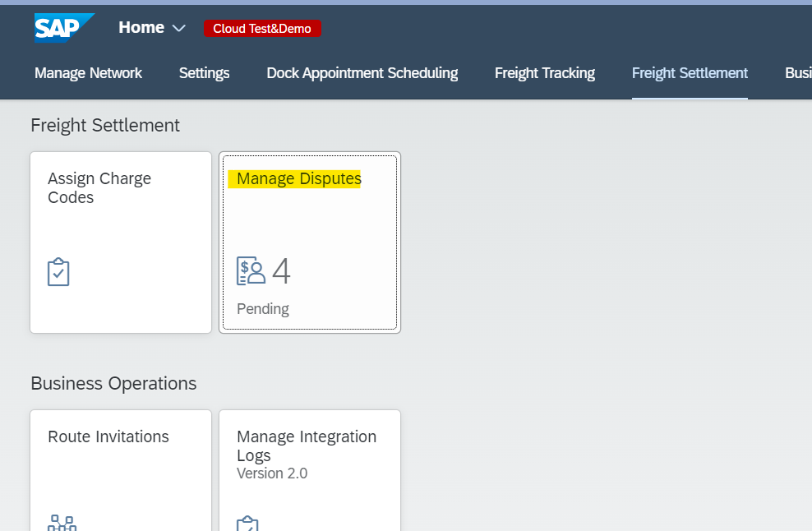Click the Home title text

(141, 27)
